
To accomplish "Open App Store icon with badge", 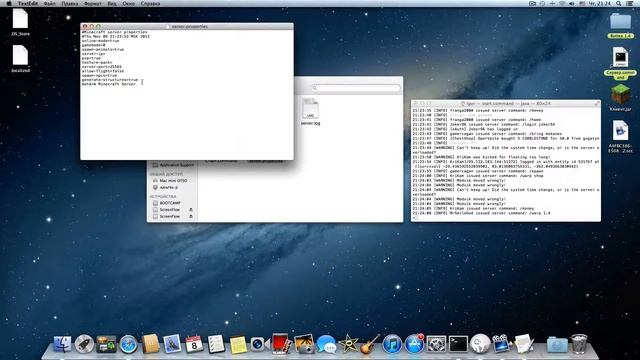I will click(x=414, y=344).
